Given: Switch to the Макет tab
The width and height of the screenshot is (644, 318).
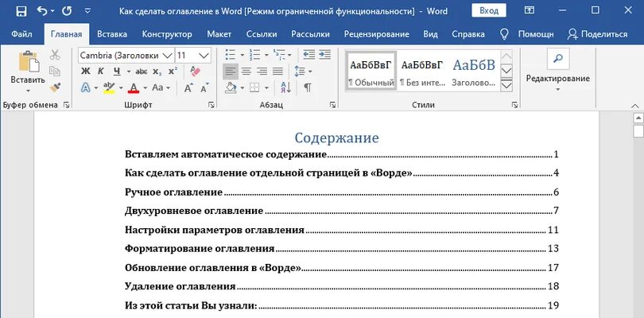Looking at the screenshot, I should [219, 34].
